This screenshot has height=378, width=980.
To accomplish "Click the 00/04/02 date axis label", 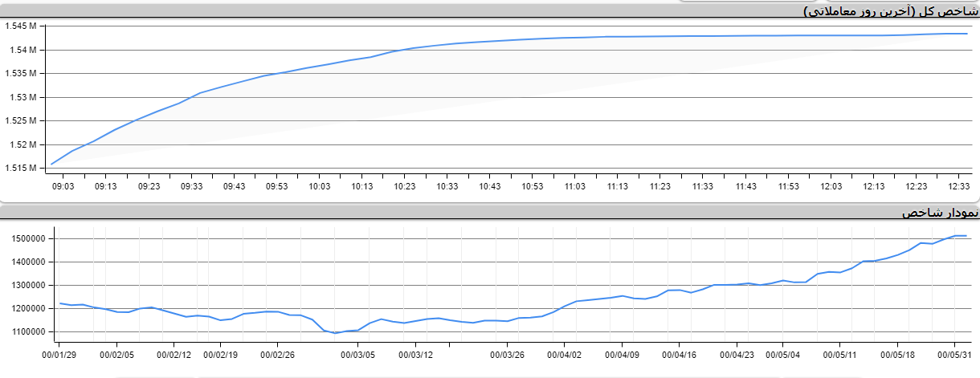I will point(565,353).
